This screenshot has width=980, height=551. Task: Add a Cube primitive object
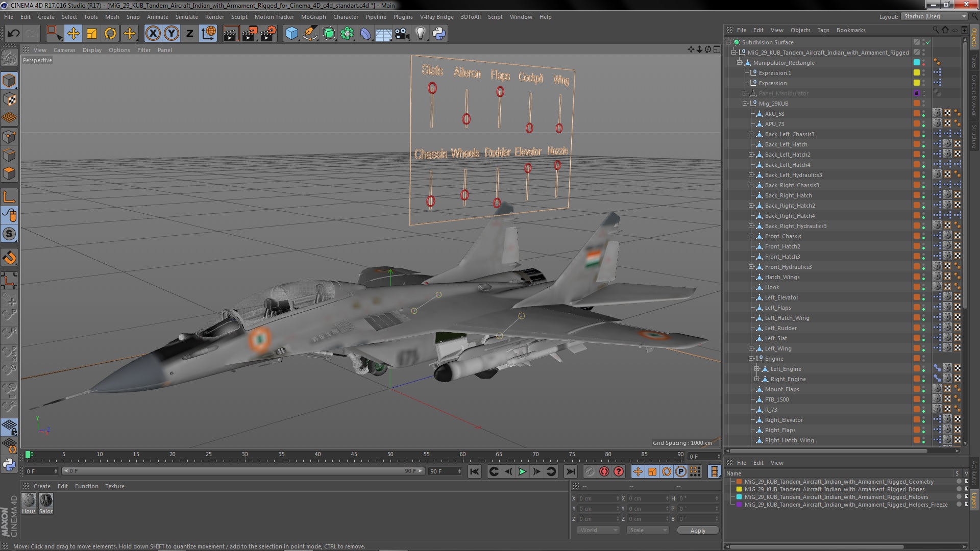(291, 34)
